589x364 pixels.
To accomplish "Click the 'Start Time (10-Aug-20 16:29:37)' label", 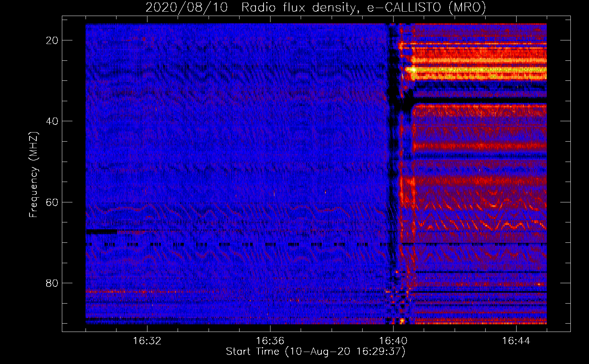I will click(316, 352).
